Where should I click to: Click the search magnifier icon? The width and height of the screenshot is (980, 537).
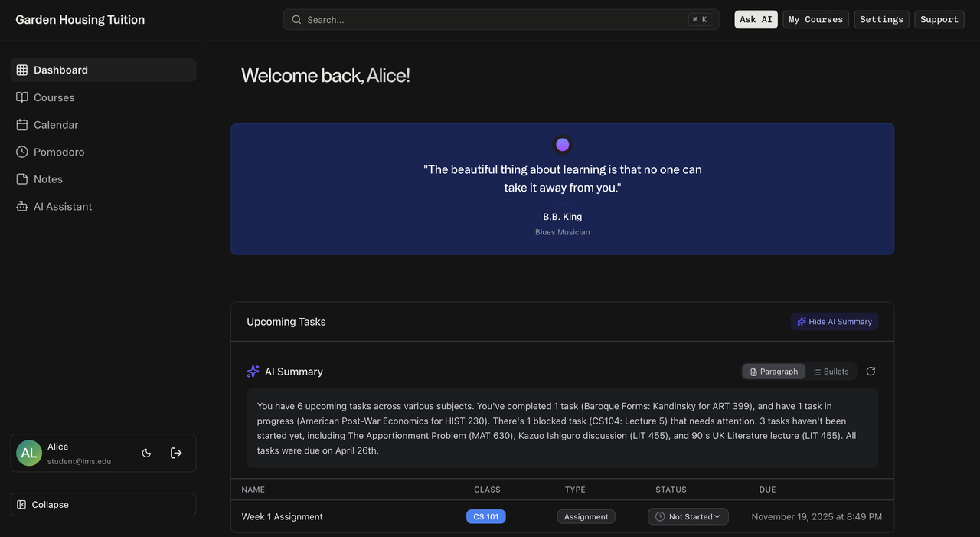[x=297, y=20]
